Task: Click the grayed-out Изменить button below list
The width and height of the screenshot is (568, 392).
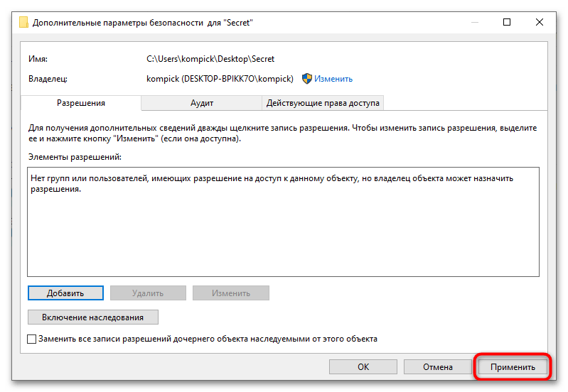Action: 231,293
